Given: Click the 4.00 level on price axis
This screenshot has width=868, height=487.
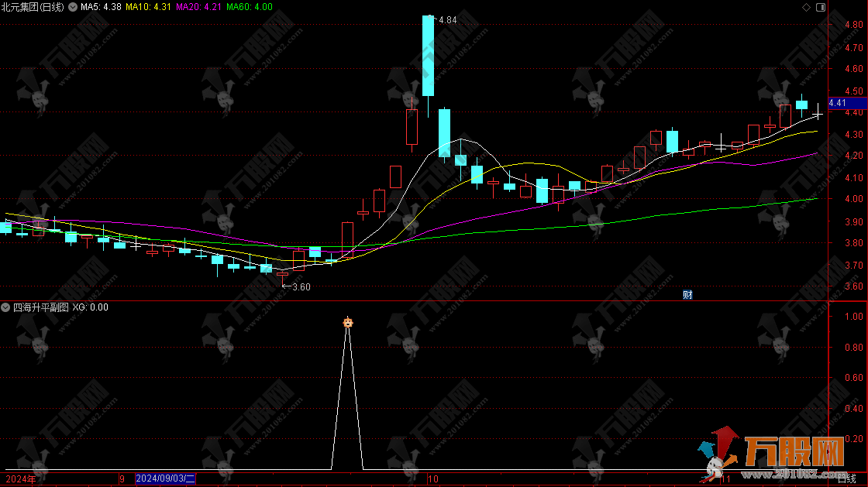Looking at the screenshot, I should pos(853,199).
